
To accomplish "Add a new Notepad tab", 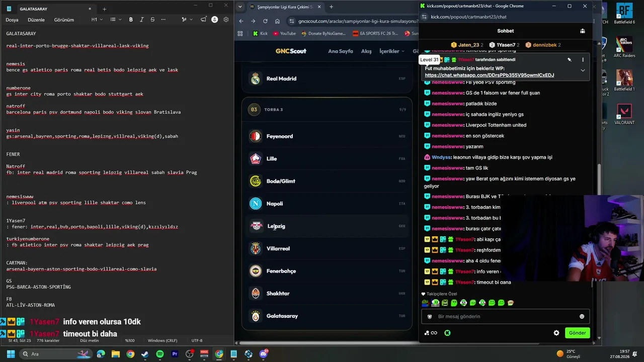I will click(x=104, y=9).
